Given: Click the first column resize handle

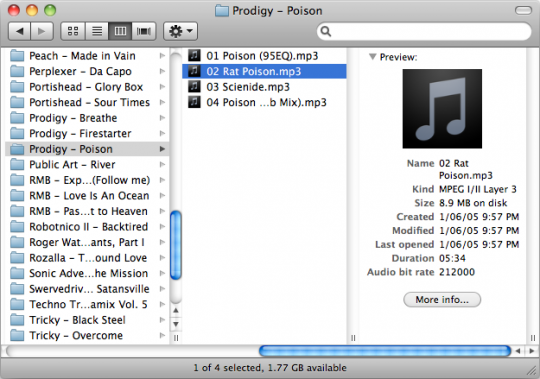Looking at the screenshot, I should (176, 338).
